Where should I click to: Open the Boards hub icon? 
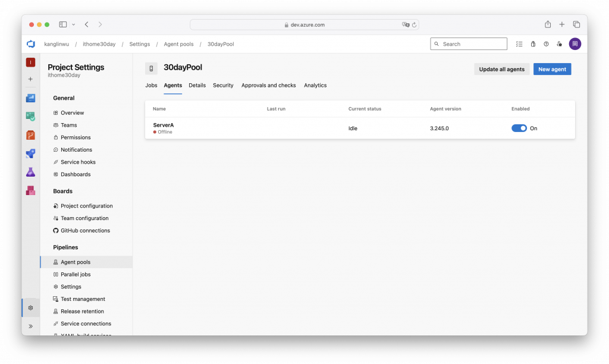click(x=31, y=116)
